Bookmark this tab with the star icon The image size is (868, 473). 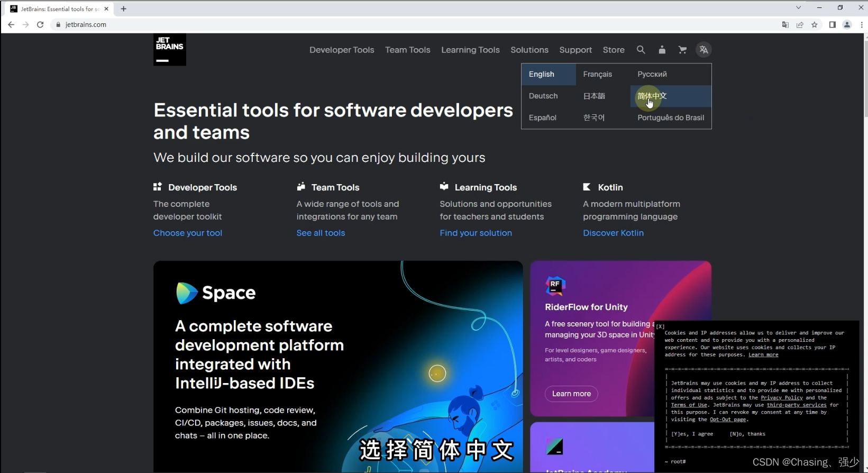[815, 24]
